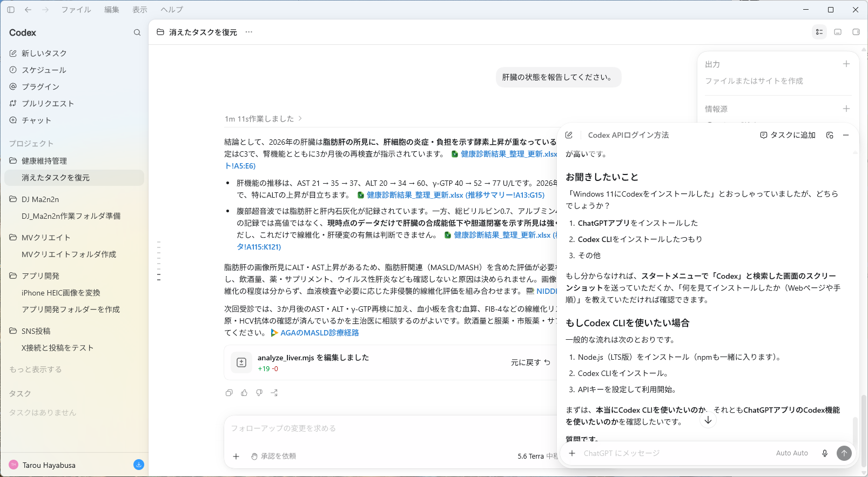Open the ヘルプ menu

(172, 10)
